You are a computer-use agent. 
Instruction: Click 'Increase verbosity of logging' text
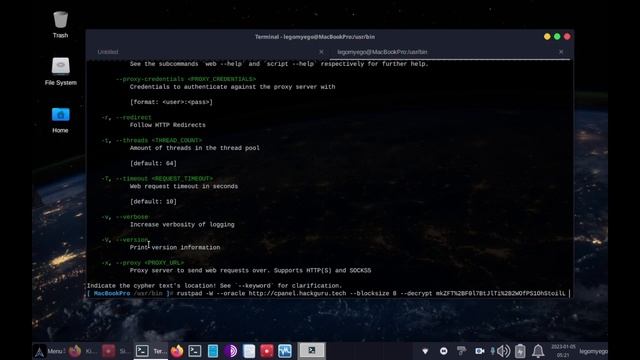coord(182,224)
